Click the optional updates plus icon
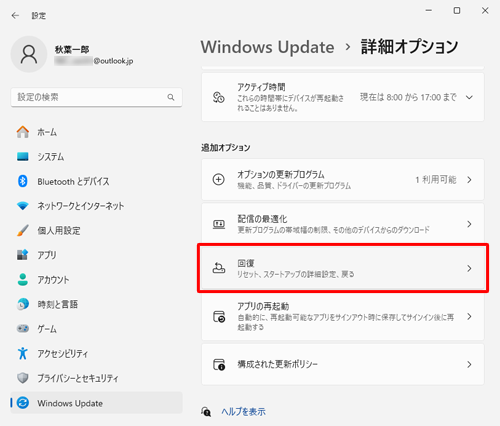 (219, 180)
